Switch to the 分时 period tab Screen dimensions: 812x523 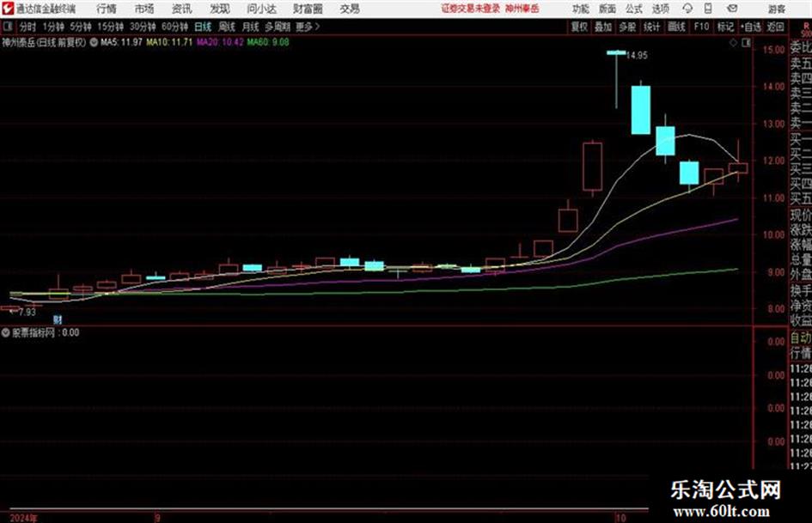pos(28,27)
